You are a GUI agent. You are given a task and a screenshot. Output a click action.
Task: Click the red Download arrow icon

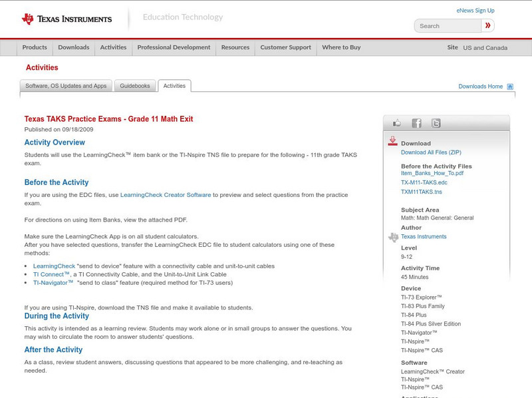[392, 140]
